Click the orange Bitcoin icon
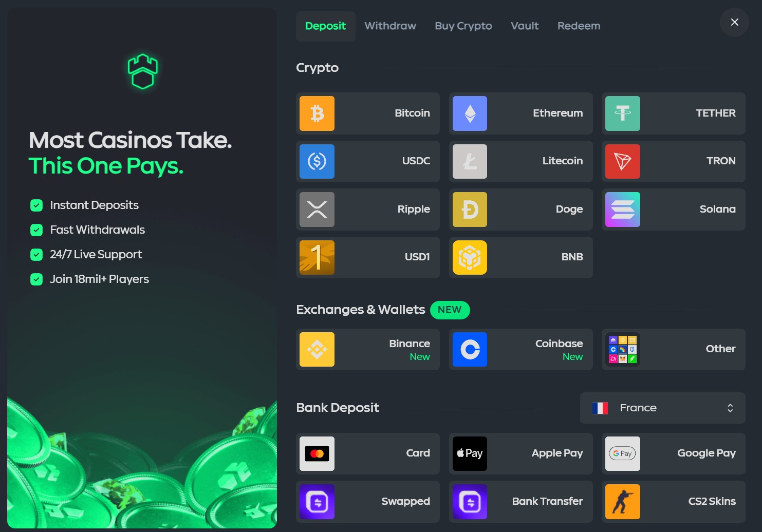Screen dimensions: 762x532 coord(317,113)
